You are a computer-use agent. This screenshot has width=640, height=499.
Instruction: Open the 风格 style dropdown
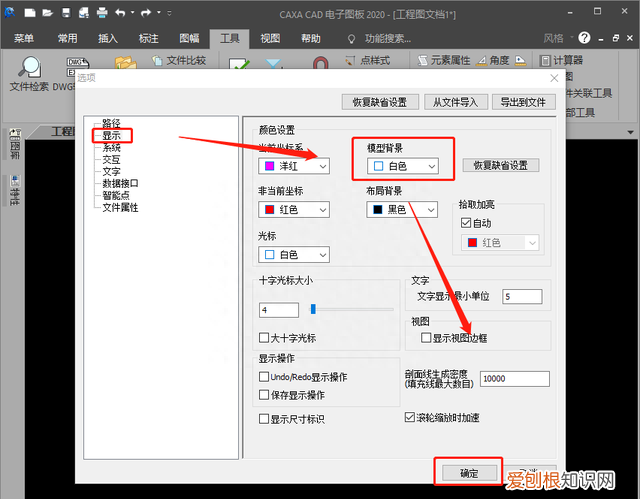pyautogui.click(x=558, y=38)
